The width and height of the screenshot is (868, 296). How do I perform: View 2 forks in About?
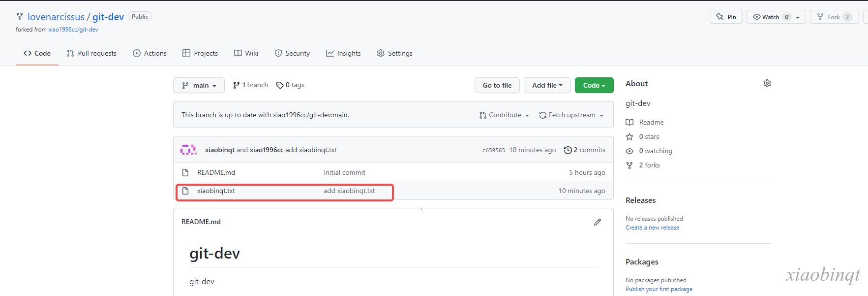[649, 165]
